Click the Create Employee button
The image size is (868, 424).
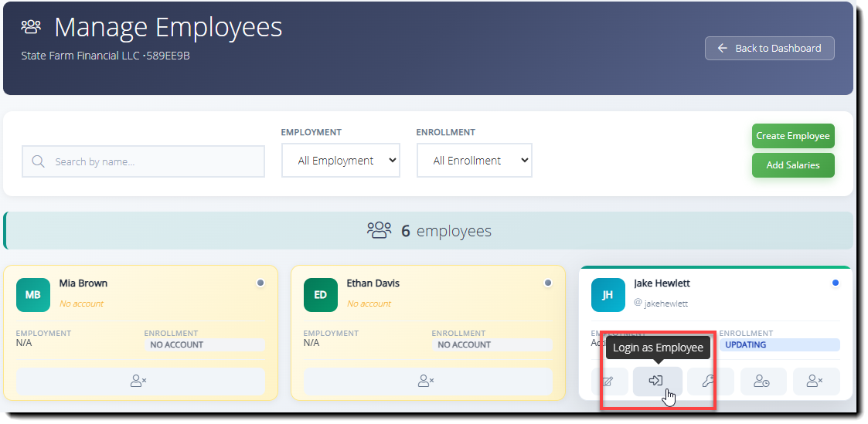[x=793, y=136]
